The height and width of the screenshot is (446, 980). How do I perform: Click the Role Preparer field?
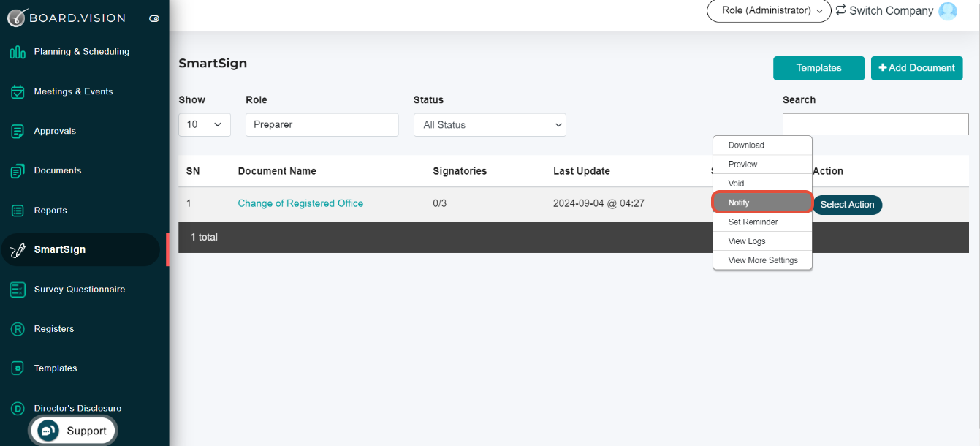point(322,125)
